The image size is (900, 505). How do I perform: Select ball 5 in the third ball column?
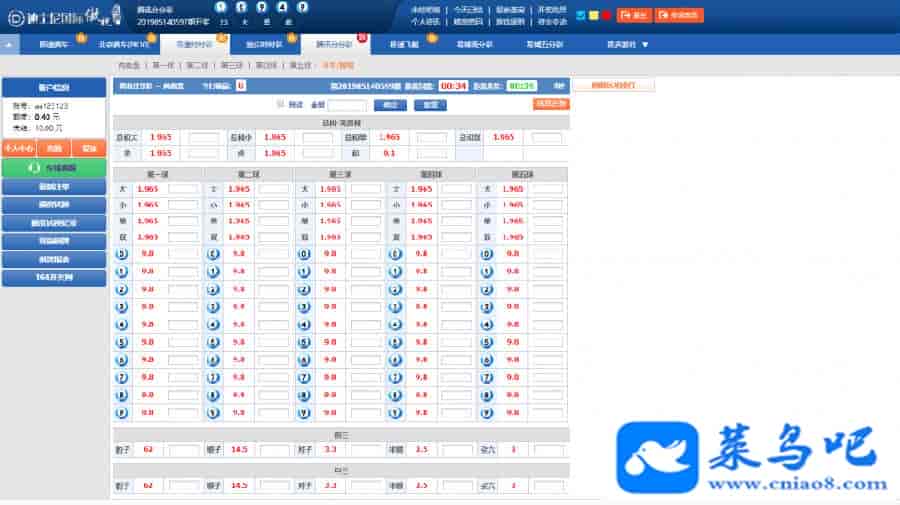[305, 342]
